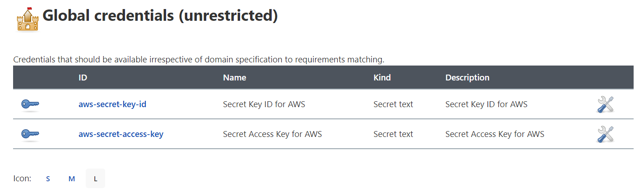644x193 pixels.
Task: Open the aws-secret-access-key credential link
Action: point(121,134)
